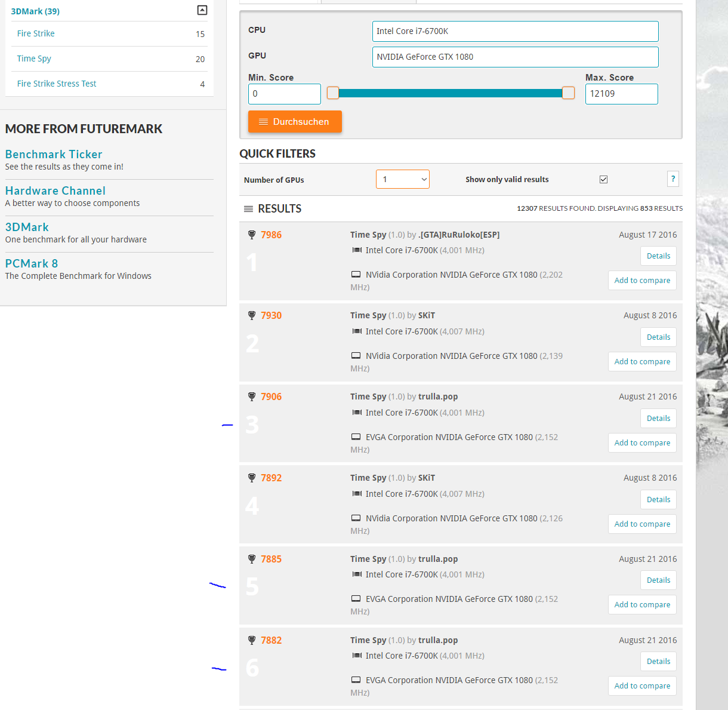728x710 pixels.
Task: Click Details for the 7930 result
Action: [658, 337]
